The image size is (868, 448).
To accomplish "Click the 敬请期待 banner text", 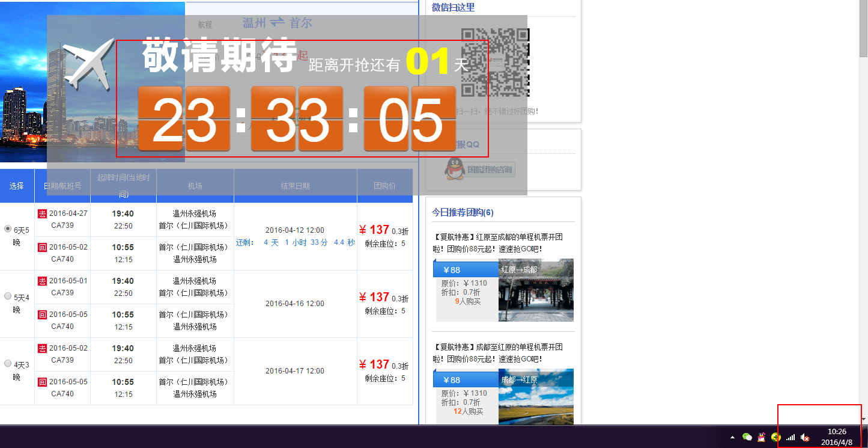I will pos(219,55).
